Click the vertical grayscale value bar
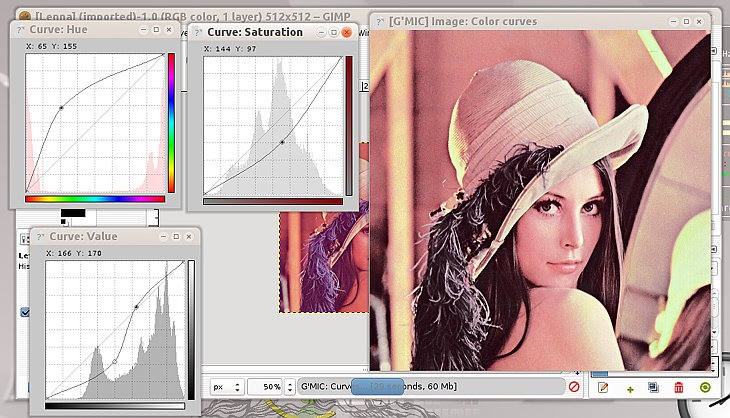This screenshot has width=730, height=418. point(191,330)
